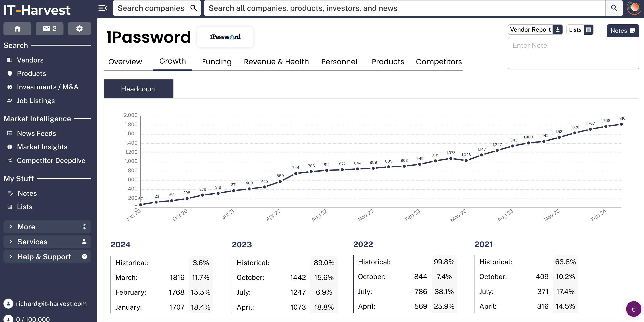This screenshot has width=644, height=322.
Task: Open Lists under My Stuff
Action: coord(24,207)
